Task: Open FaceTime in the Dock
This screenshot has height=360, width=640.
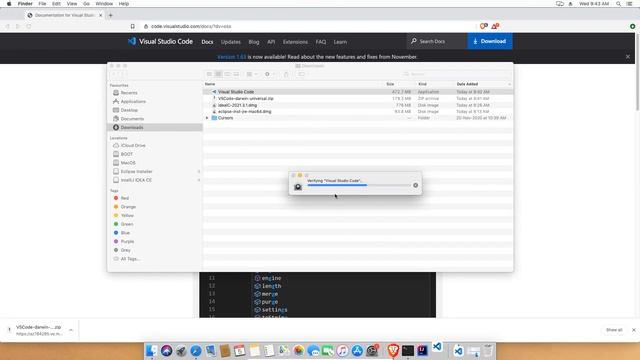Action: click(x=328, y=350)
